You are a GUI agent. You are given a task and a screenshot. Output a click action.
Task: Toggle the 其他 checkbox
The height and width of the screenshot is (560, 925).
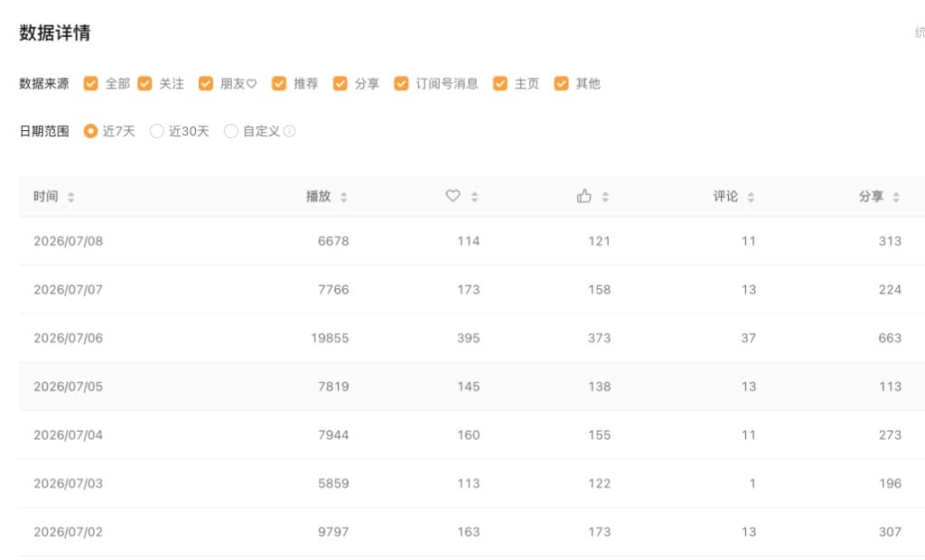pyautogui.click(x=561, y=83)
